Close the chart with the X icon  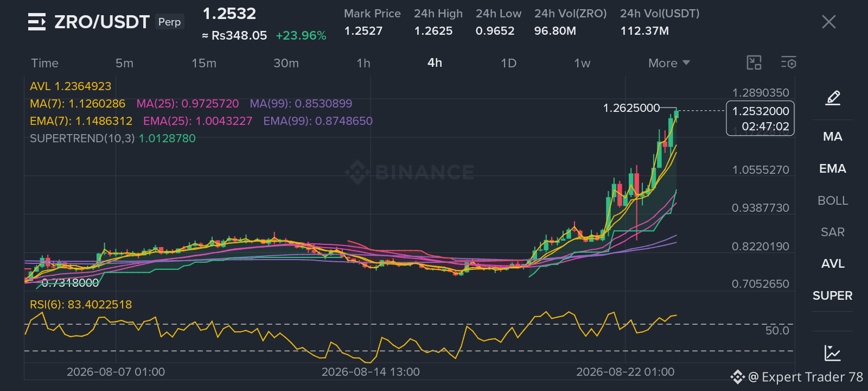(828, 22)
